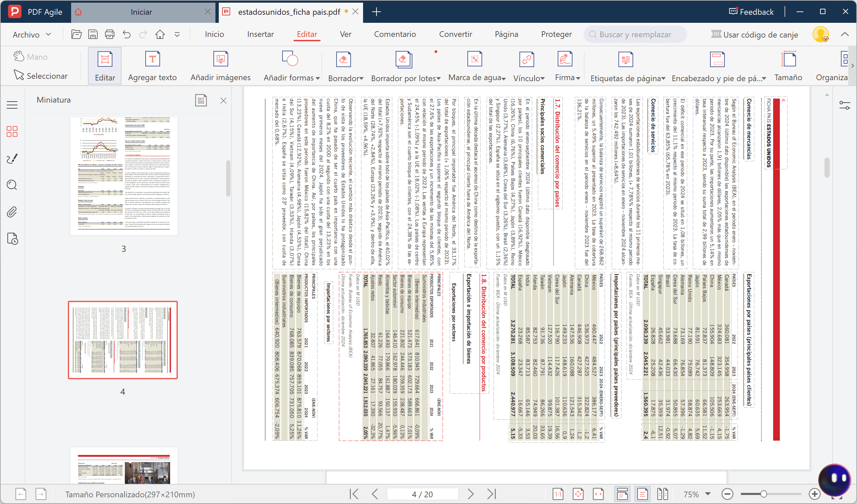Open the attachments paperclip panel
This screenshot has width=857, height=504.
click(x=12, y=212)
